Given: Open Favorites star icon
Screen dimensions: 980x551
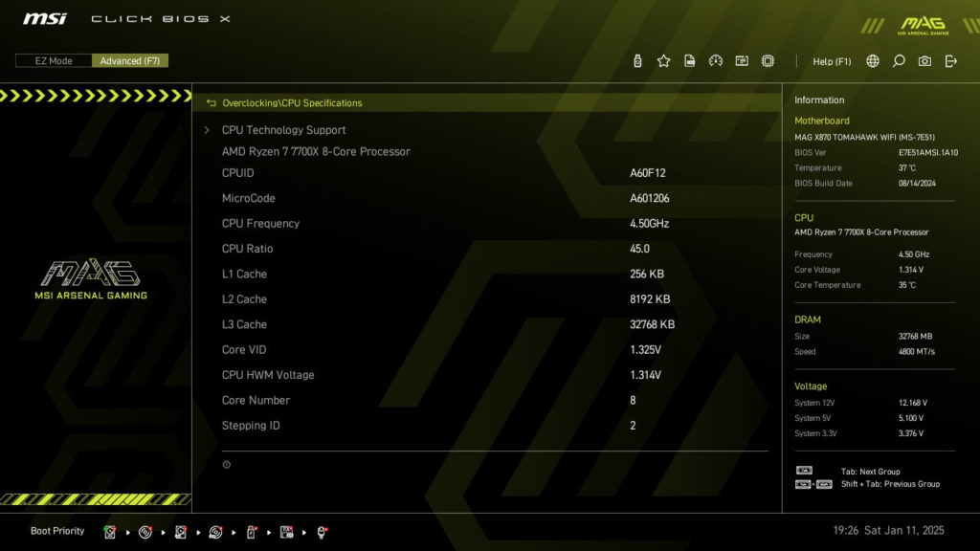Looking at the screenshot, I should (664, 60).
